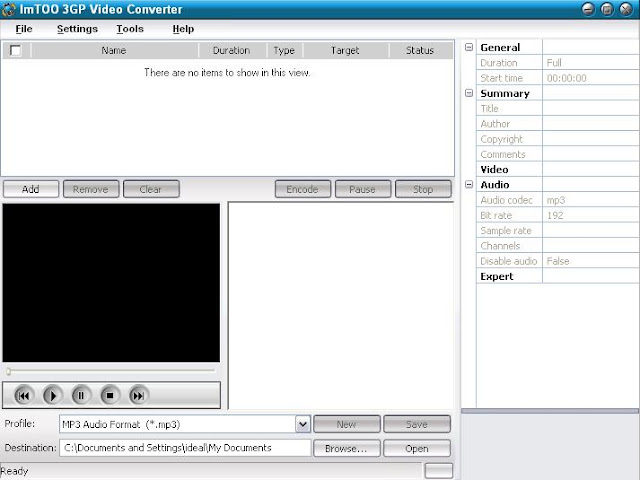Click the Author property row
This screenshot has height=480, width=640.
557,124
